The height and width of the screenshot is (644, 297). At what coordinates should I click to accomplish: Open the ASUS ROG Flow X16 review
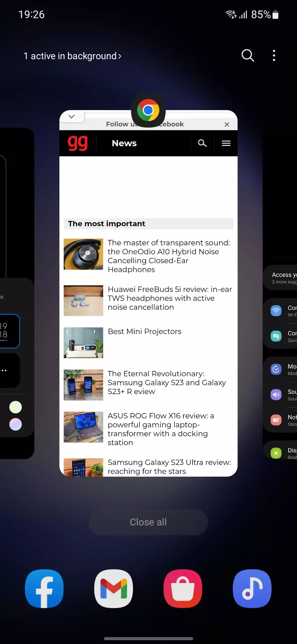(161, 429)
